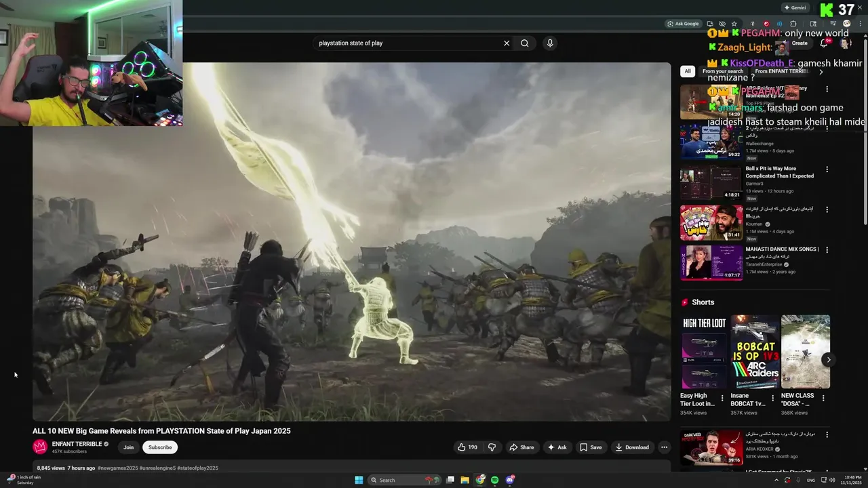
Task: Select the From ENFANT TERRIBLE chip
Action: pos(781,71)
